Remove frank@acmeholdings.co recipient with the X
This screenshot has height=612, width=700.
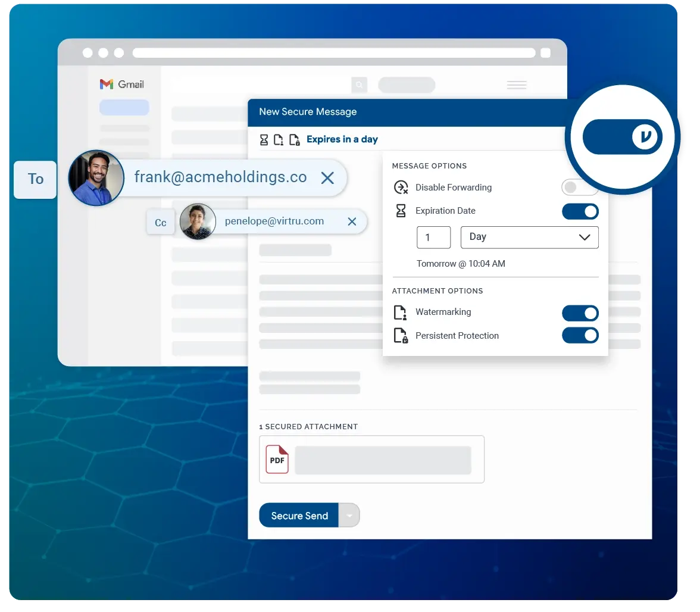click(x=327, y=177)
